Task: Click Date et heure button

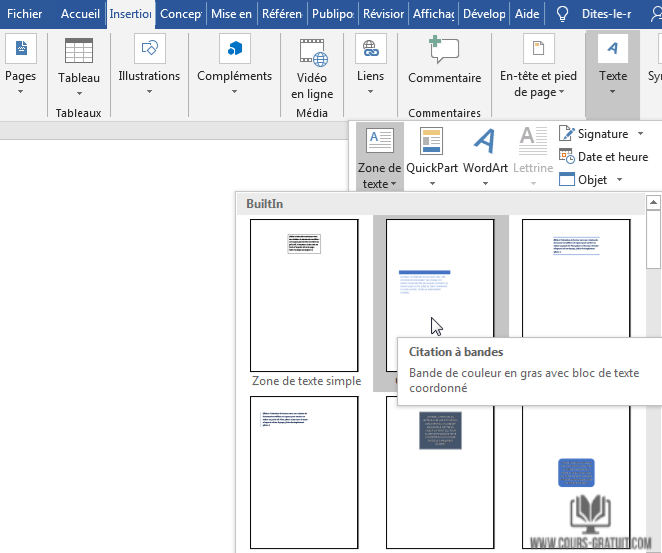Action: (603, 157)
